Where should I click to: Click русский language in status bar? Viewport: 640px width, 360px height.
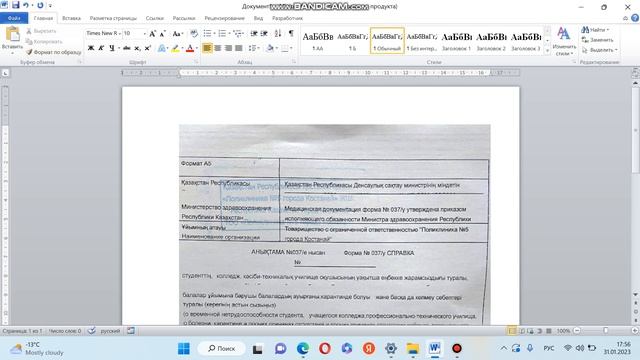[110, 331]
